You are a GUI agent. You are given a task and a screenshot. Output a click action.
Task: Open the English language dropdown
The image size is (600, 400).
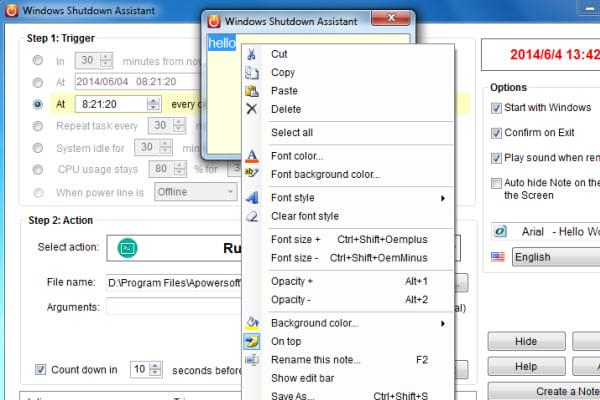(x=550, y=257)
